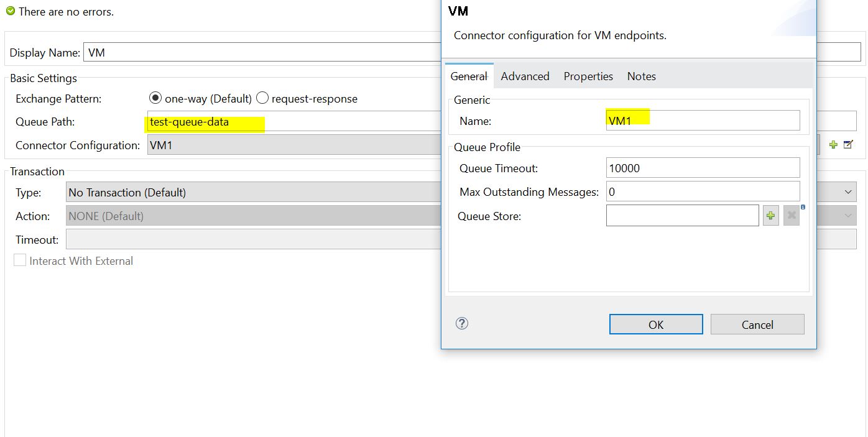Select one-way exchange pattern

(155, 98)
